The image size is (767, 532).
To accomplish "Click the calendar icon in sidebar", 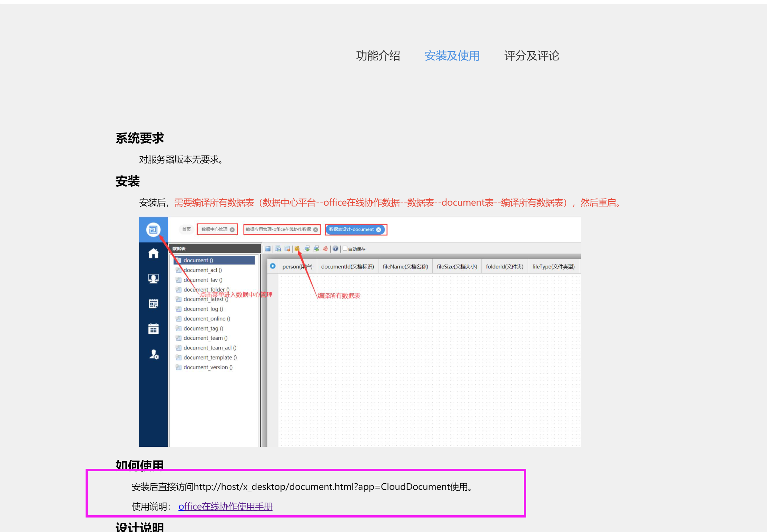I will 153,329.
